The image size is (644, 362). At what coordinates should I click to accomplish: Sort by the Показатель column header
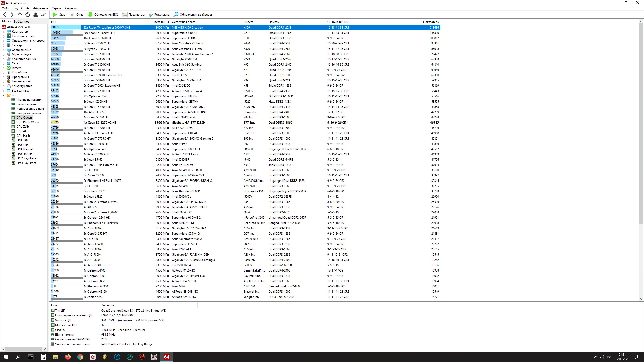[431, 22]
